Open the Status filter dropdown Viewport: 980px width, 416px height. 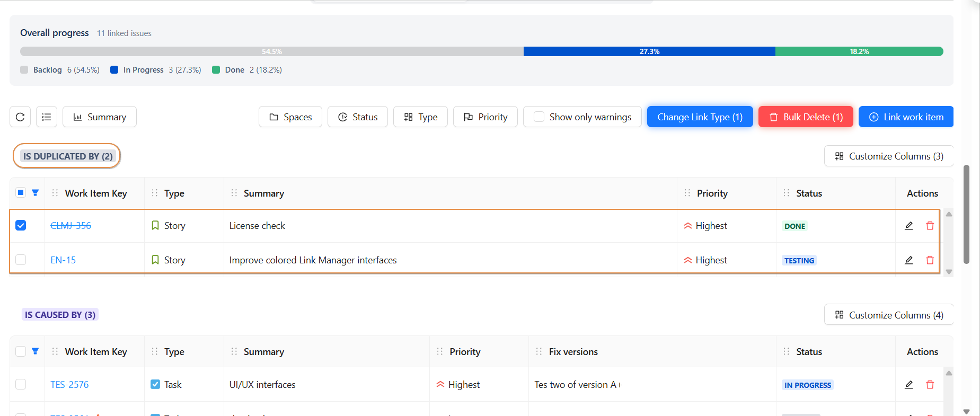(358, 117)
